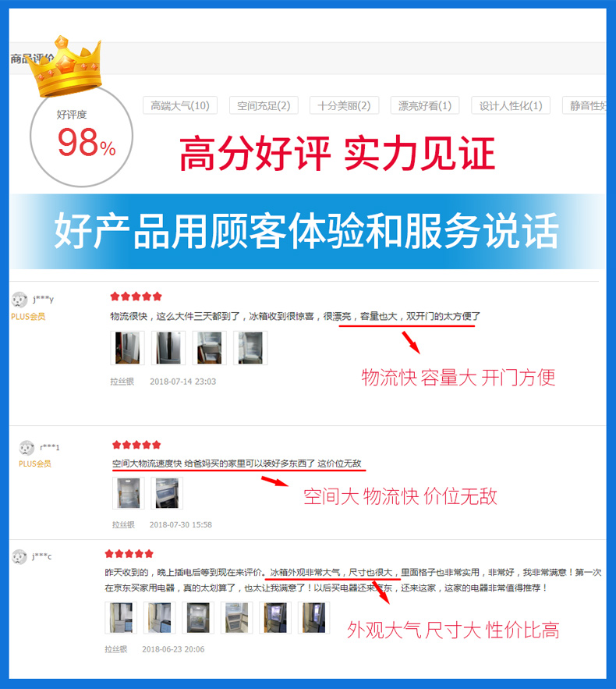Open third photo in j***c's review
Image resolution: width=616 pixels, height=689 pixels.
(198, 618)
